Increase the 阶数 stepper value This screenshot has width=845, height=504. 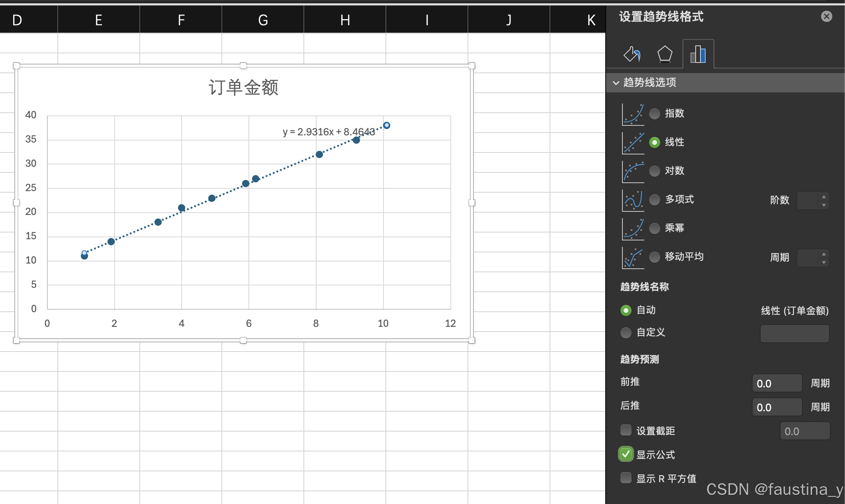824,196
